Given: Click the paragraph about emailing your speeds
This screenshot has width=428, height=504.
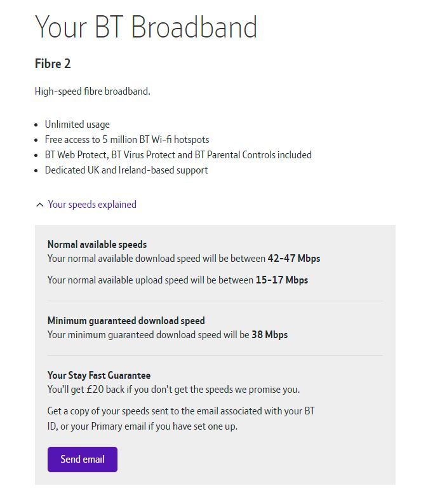Looking at the screenshot, I should click(x=180, y=419).
